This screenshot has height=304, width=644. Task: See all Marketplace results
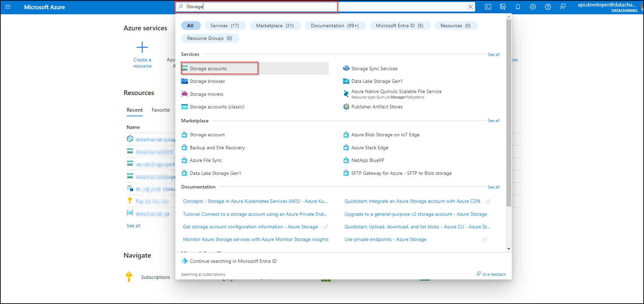(493, 121)
